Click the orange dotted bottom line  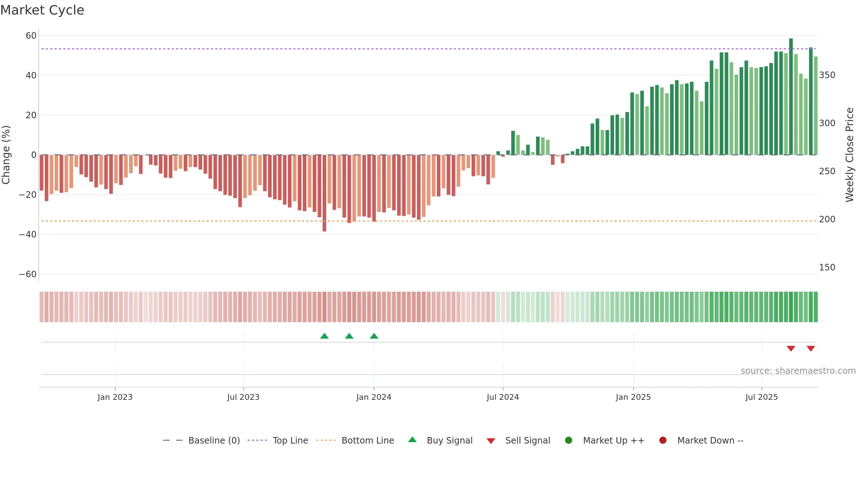[429, 221]
